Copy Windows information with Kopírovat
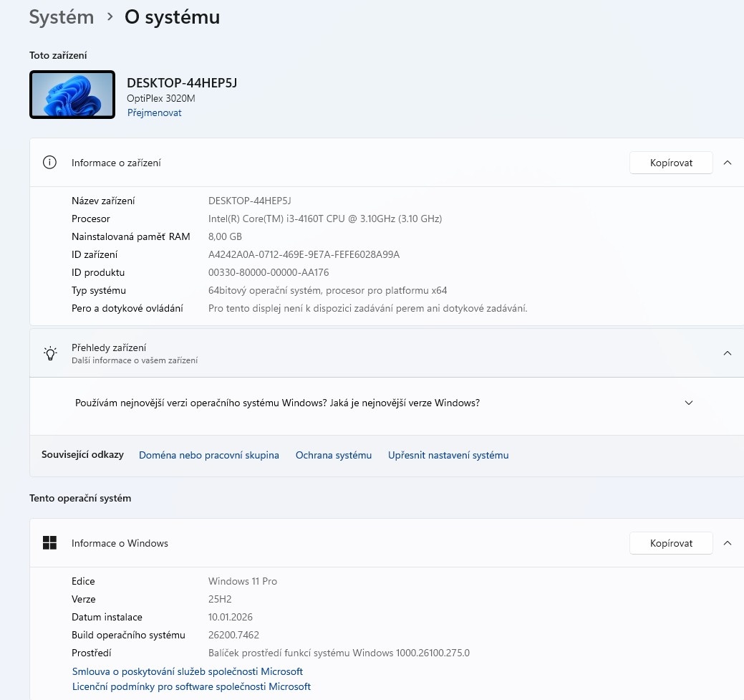744x700 pixels. (x=671, y=543)
